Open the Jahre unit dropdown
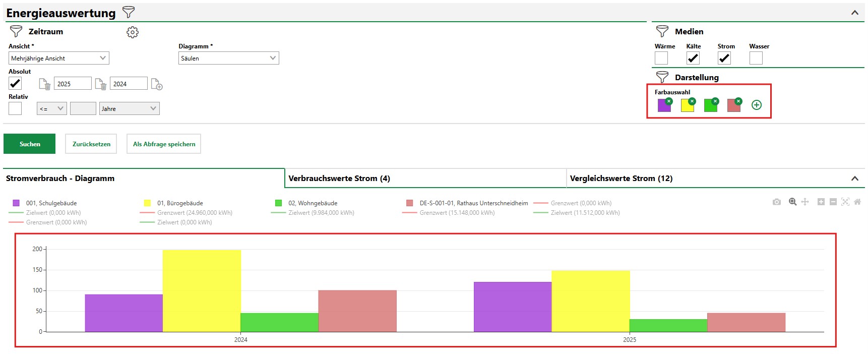868x354 pixels. 130,108
